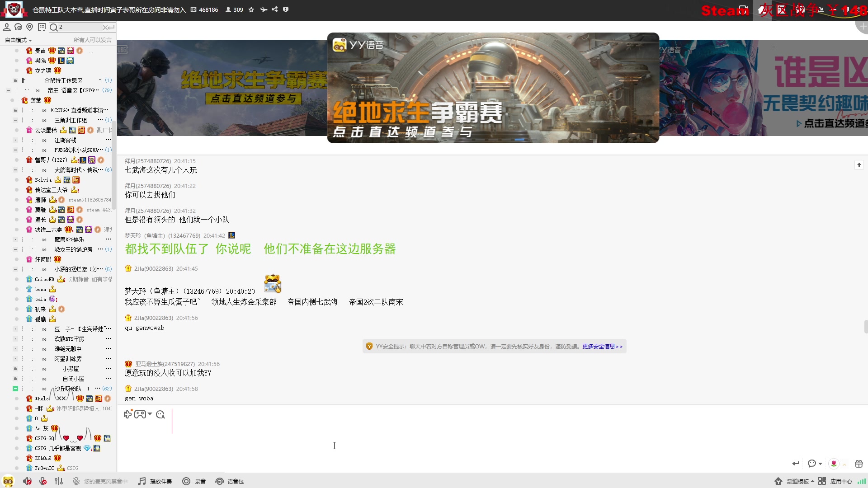
Task: Jump to top with chat arrow button
Action: [x=859, y=165]
